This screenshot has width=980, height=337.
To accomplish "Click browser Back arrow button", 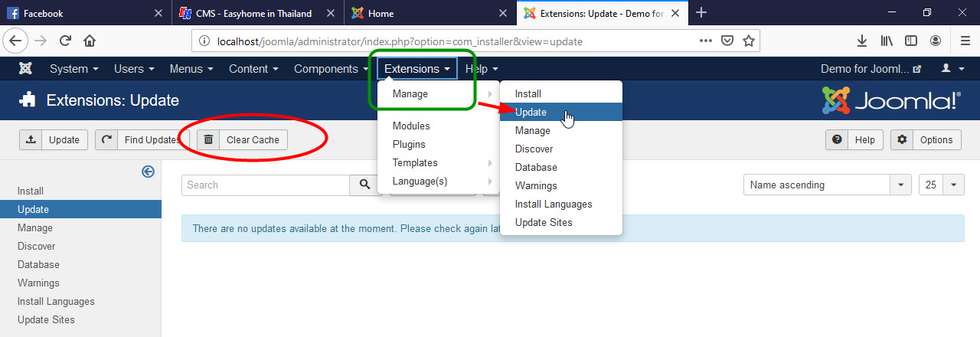I will (x=17, y=41).
